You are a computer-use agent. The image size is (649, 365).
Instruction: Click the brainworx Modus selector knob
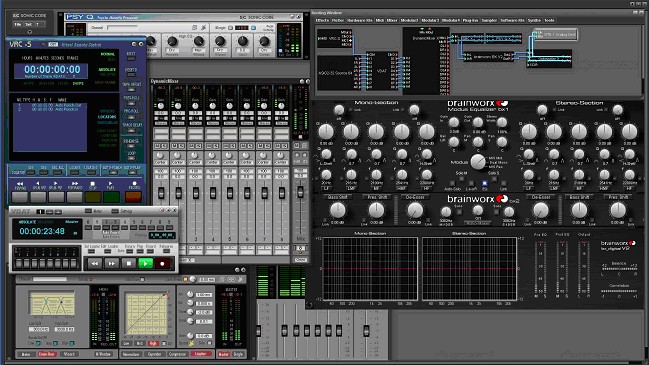478,162
